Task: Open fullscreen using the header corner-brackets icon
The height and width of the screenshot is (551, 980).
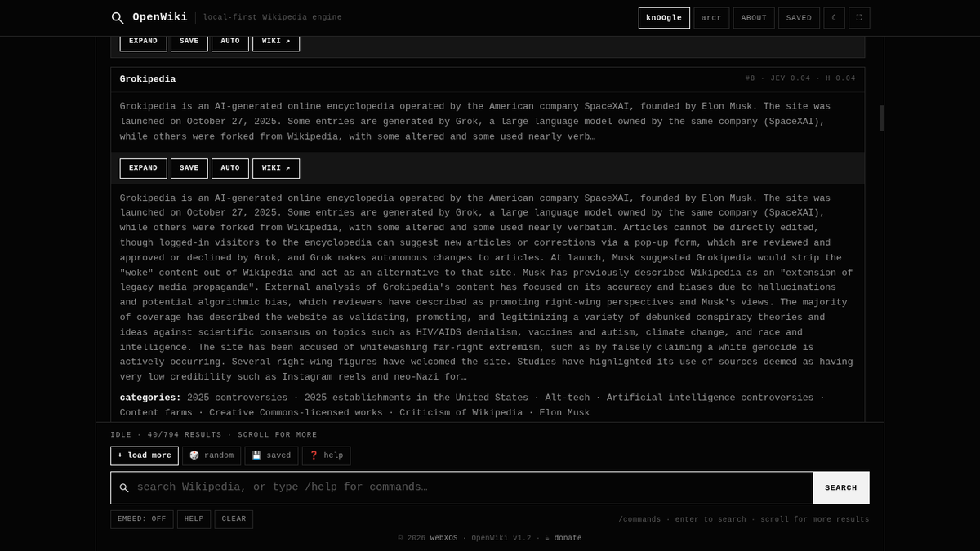Action: click(x=859, y=18)
